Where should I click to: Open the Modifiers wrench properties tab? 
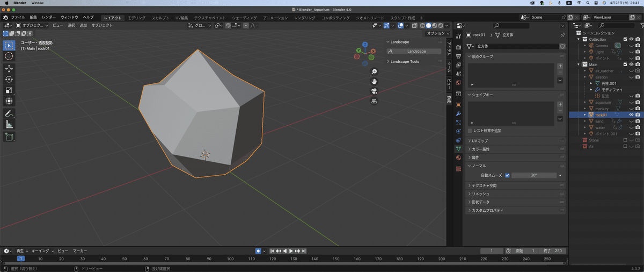[458, 114]
